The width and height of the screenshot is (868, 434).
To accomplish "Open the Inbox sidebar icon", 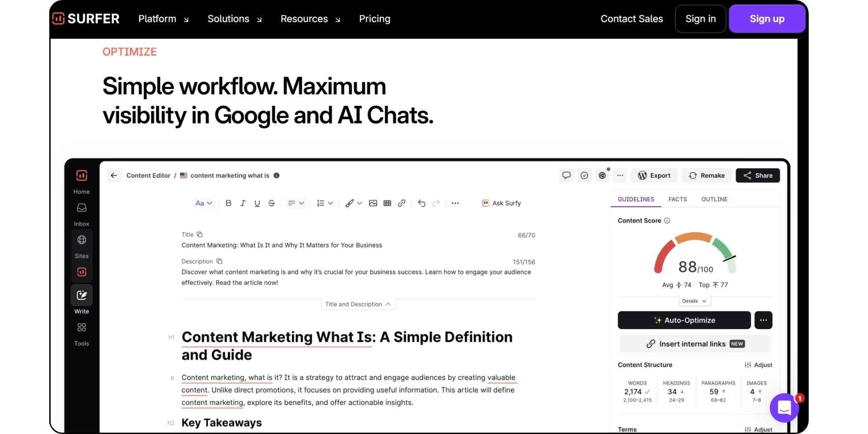I will [81, 208].
